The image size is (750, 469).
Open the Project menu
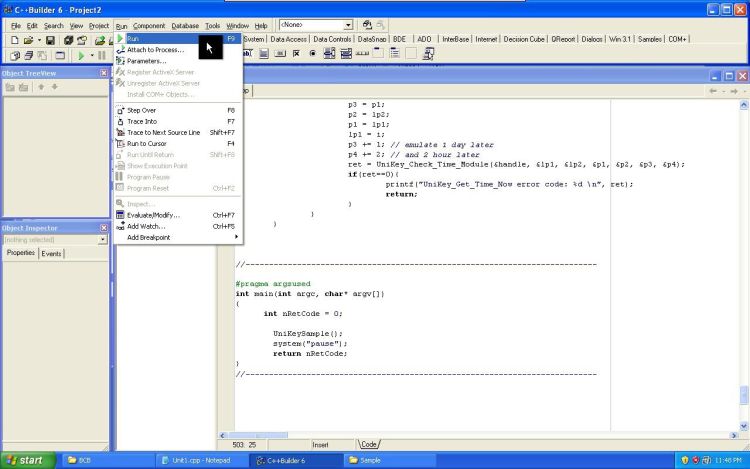(99, 26)
